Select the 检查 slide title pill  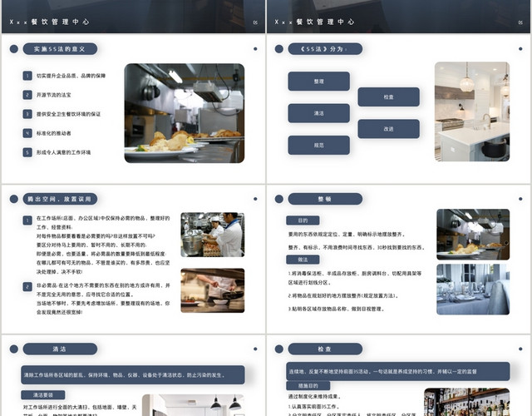325,349
